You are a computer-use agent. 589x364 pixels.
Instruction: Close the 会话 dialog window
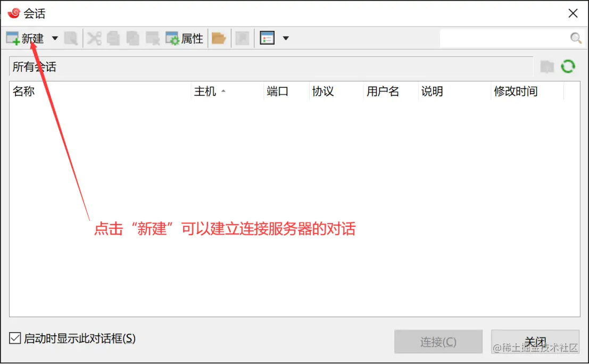click(573, 13)
